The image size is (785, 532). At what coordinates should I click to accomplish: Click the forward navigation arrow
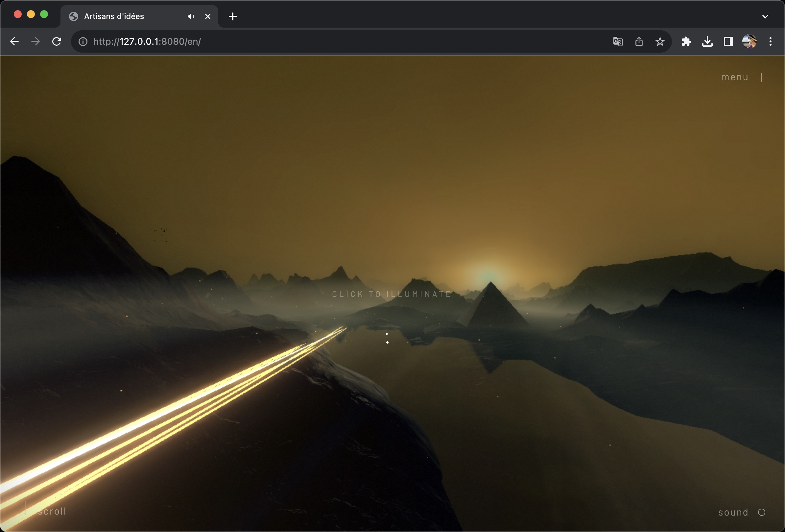click(36, 41)
